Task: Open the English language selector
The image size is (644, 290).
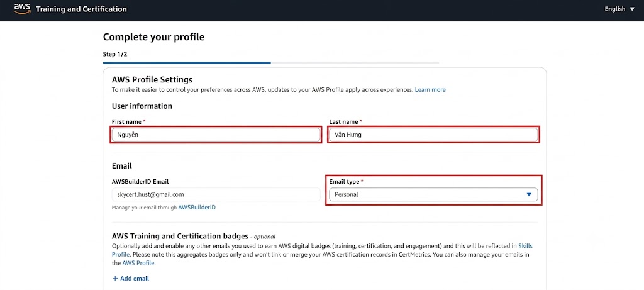Action: (x=619, y=9)
